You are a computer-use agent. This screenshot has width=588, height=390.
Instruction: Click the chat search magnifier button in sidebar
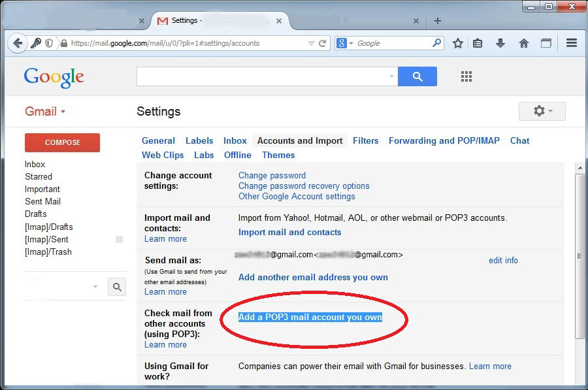coord(117,287)
